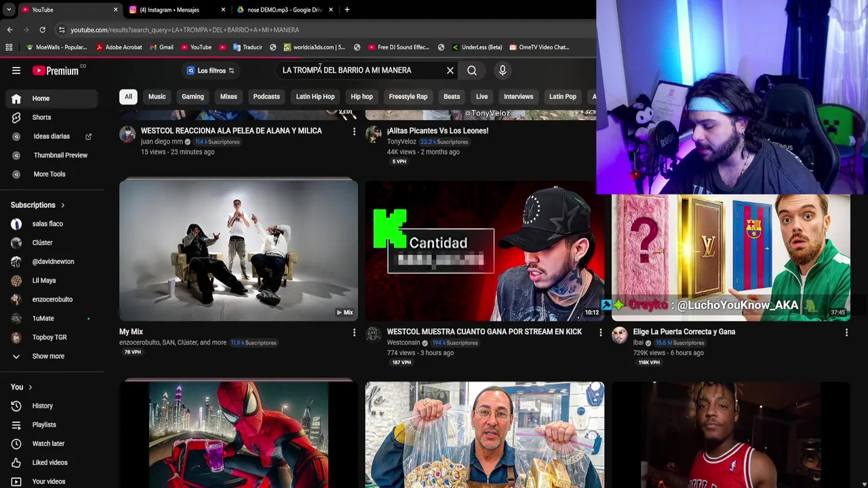Screen dimensions: 868x488
Task: Open options menu for Elige la Puerta video
Action: click(x=846, y=332)
